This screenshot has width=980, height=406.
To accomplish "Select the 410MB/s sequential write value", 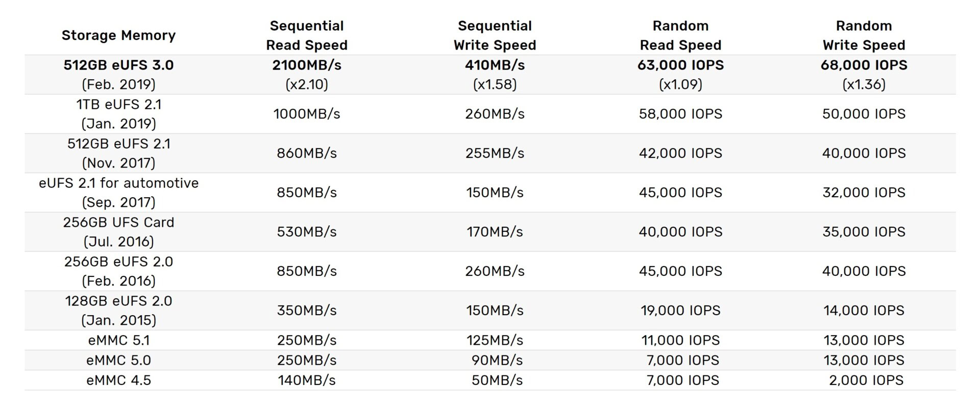I will tap(495, 65).
